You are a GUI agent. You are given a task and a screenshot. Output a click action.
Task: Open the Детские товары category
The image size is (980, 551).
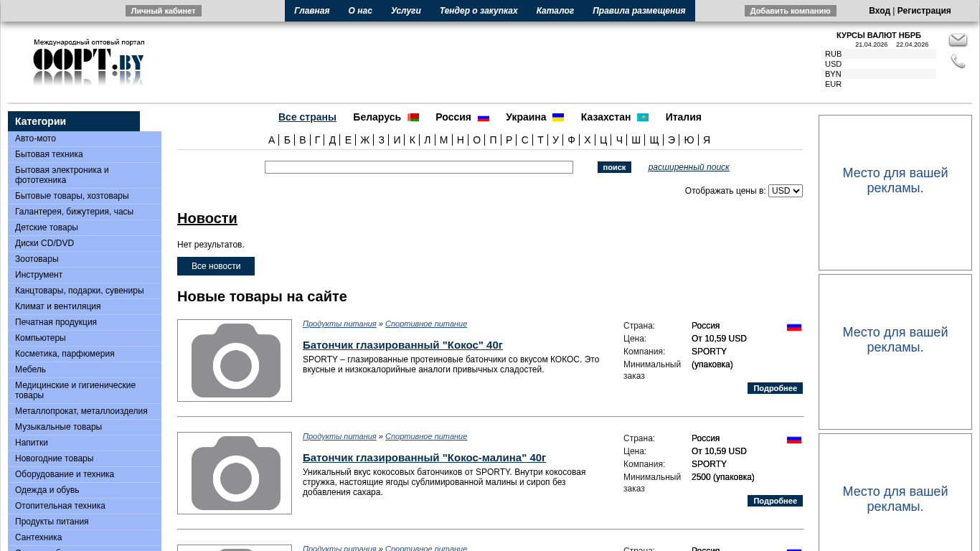click(85, 227)
